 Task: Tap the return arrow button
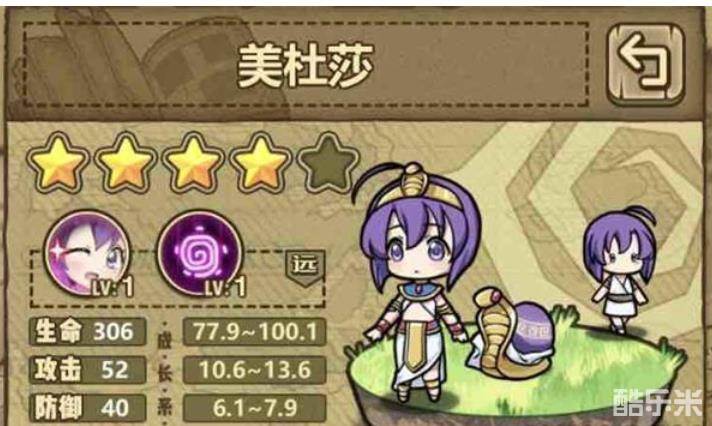646,65
